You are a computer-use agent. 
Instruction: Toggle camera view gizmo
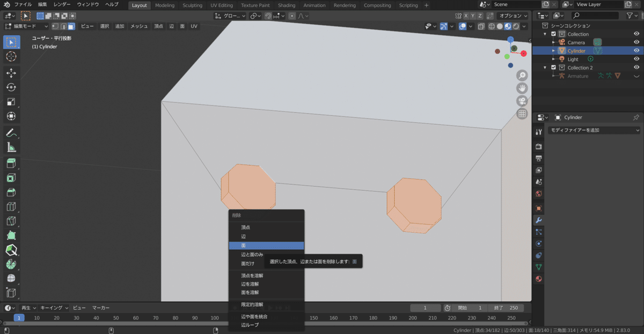522,101
